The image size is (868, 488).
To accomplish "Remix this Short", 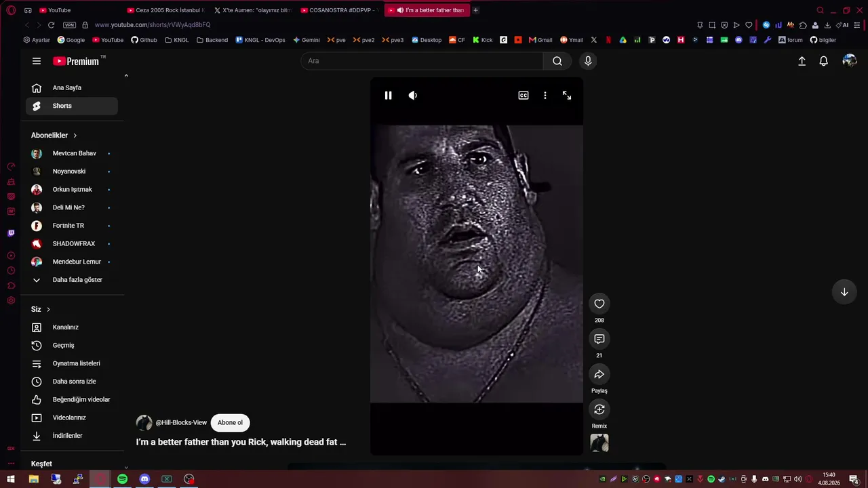I will click(x=599, y=409).
